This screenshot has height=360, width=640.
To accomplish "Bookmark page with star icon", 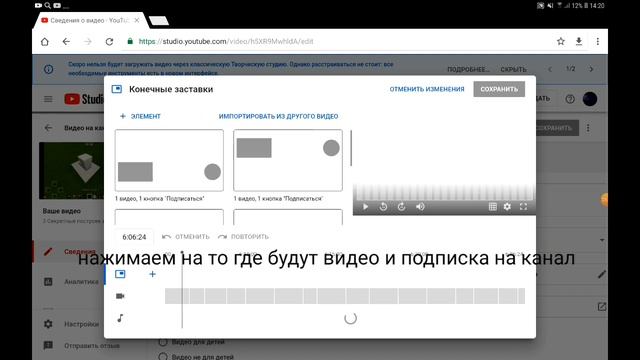I will [x=561, y=41].
